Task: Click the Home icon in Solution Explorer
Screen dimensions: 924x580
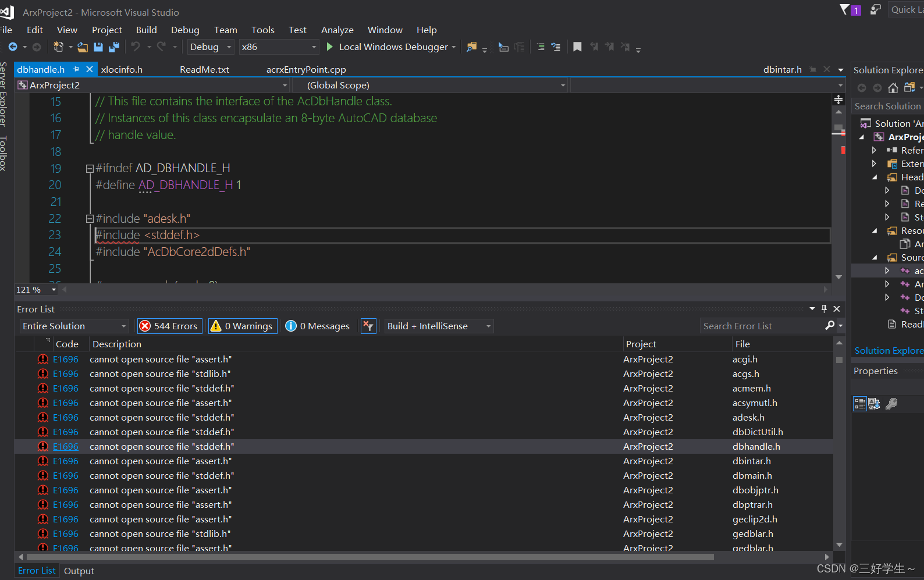Action: 893,88
